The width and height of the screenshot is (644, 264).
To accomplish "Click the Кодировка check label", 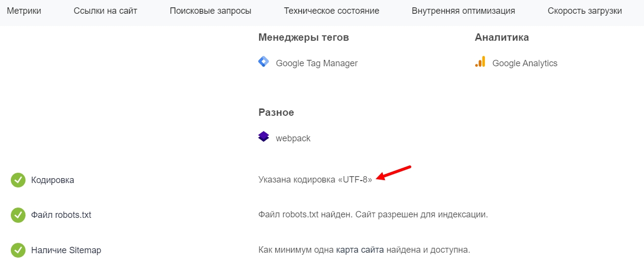I will pos(53,180).
